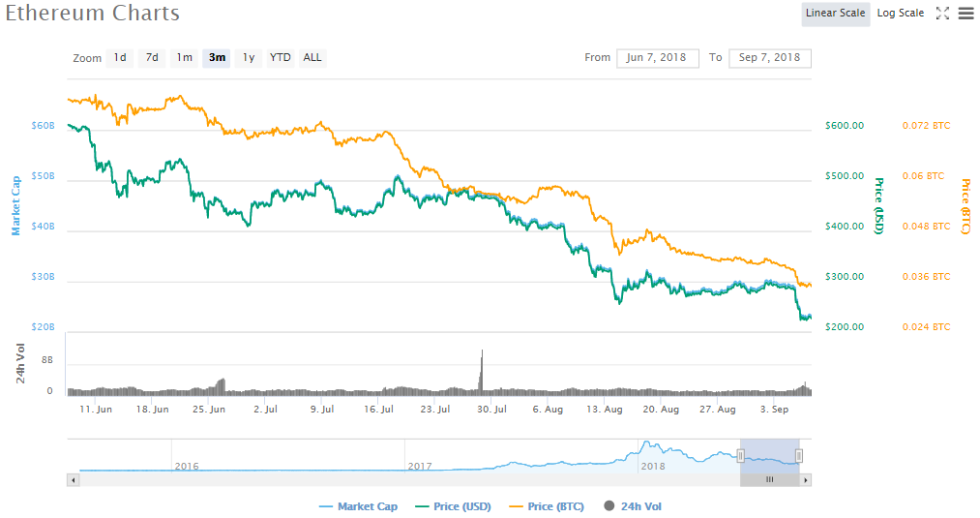Click navigator scrollbar right arrow

[x=806, y=480]
